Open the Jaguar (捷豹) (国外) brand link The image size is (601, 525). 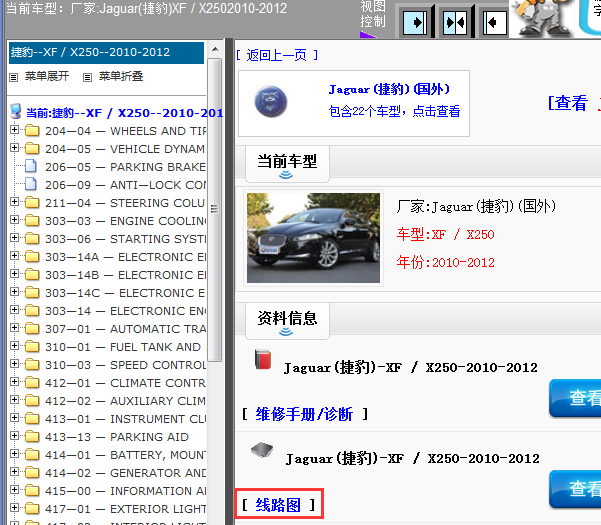click(x=389, y=89)
